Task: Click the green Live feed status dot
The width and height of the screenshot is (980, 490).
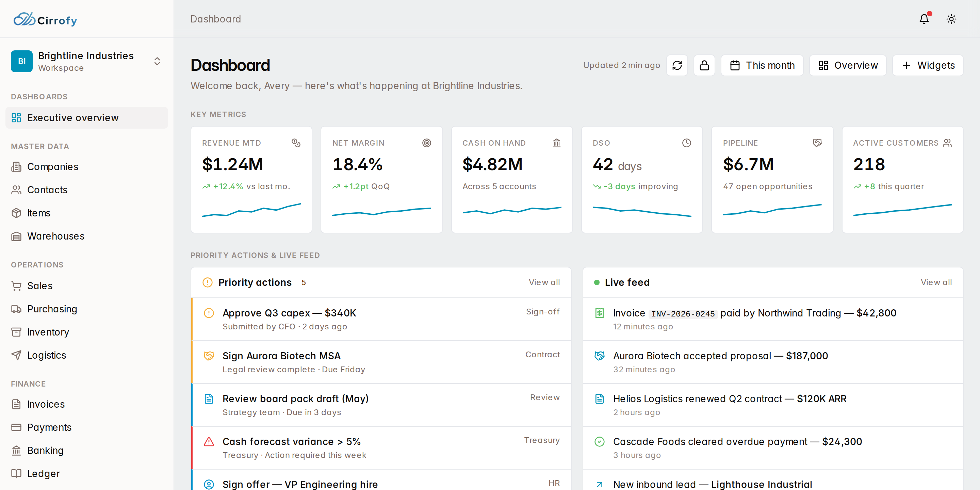Action: [597, 282]
